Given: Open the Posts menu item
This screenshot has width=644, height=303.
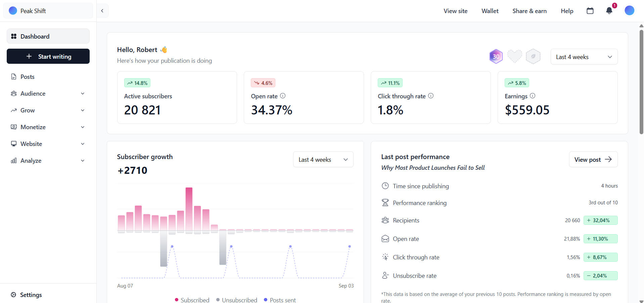Looking at the screenshot, I should pos(28,77).
